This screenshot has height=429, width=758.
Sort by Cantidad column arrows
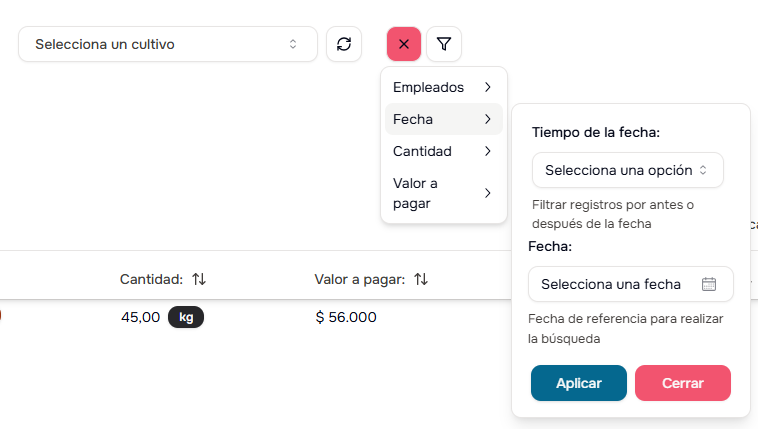[199, 279]
